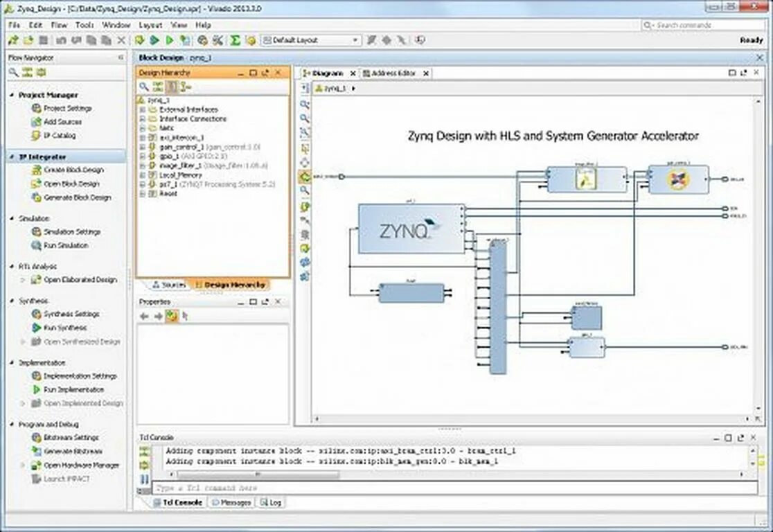
Task: Select the ZYNQ block in the diagram
Action: [411, 229]
